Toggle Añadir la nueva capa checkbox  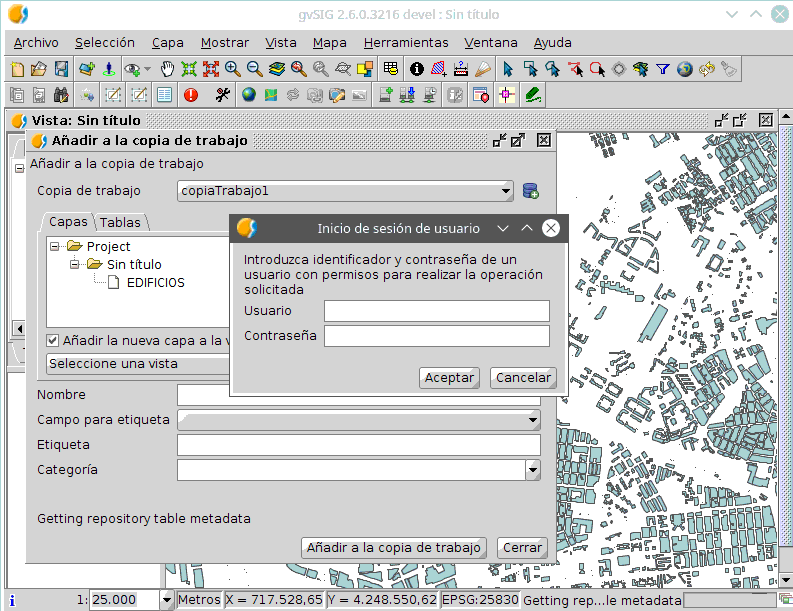53,340
